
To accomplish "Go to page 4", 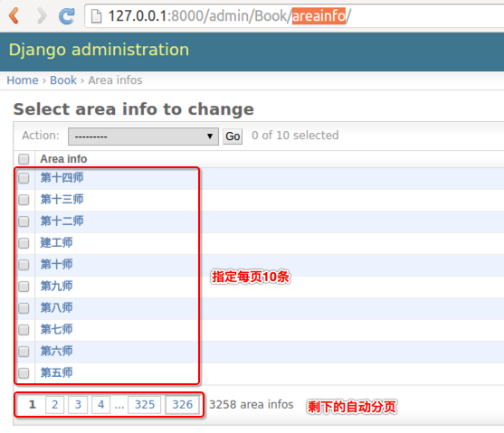I will (x=101, y=405).
